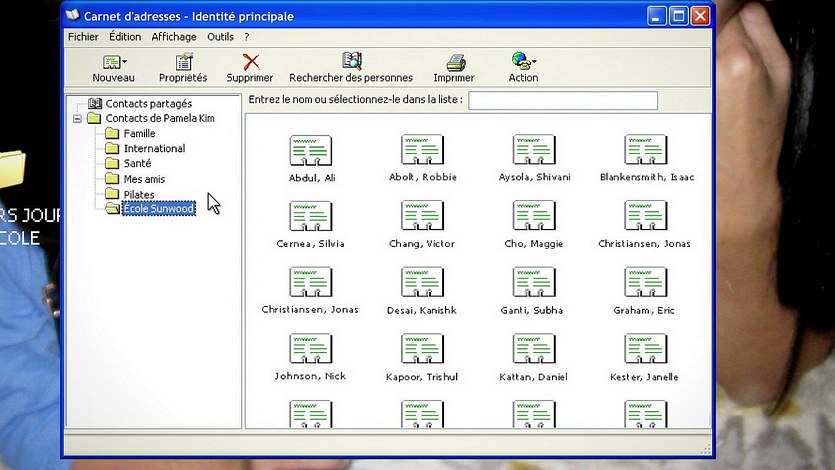Select the Pilates folder in tree
Image resolution: width=835 pixels, height=470 pixels.
(138, 194)
